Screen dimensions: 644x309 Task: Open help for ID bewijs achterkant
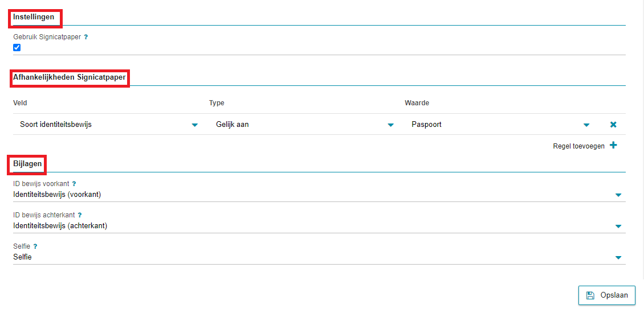tap(80, 215)
